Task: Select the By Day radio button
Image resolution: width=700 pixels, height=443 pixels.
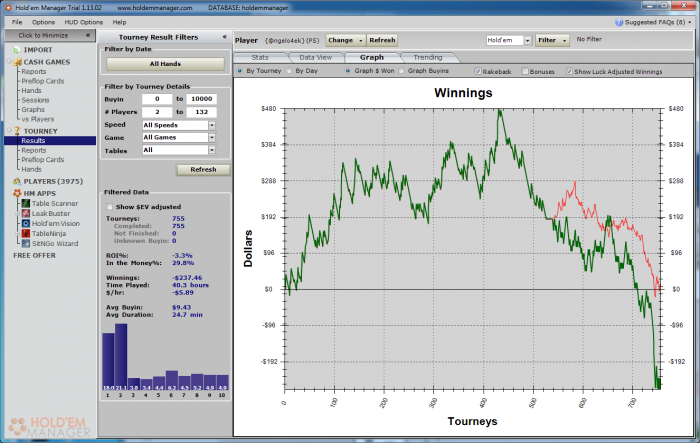Action: coord(289,72)
